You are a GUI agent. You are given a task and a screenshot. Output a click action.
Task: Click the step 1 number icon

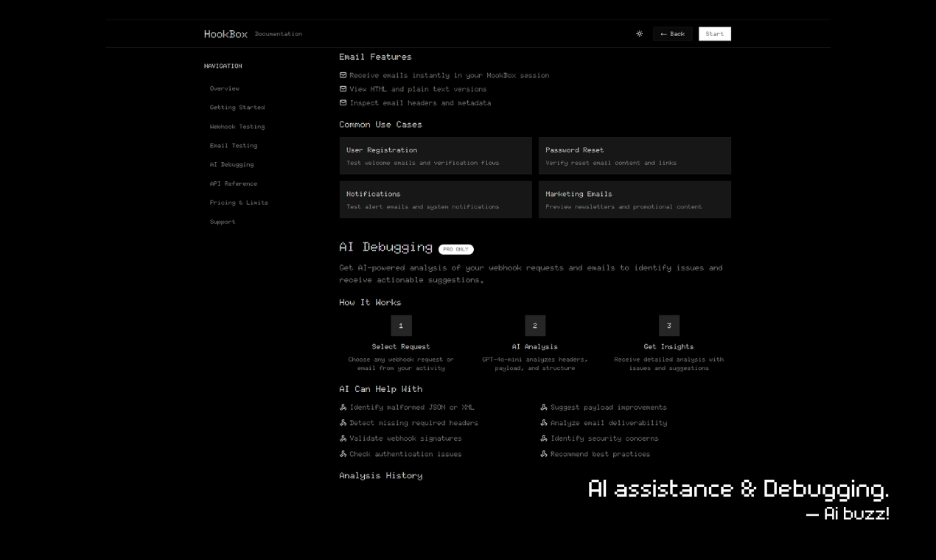pos(401,326)
